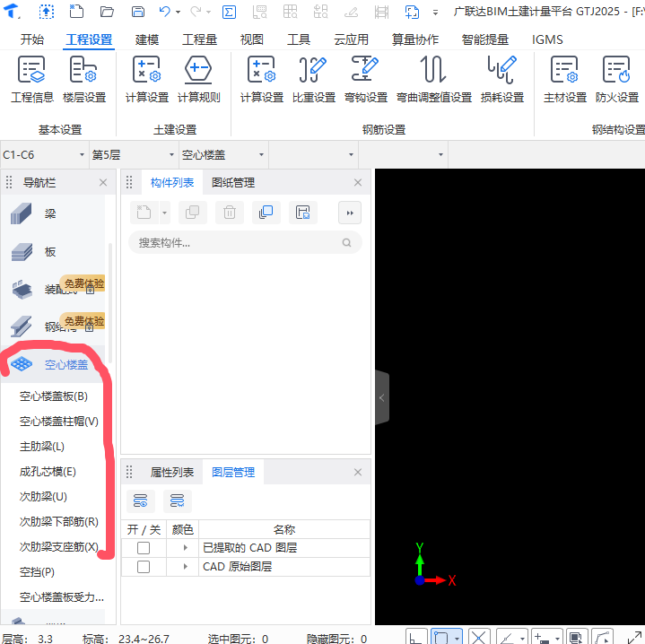Click the first layer display icon in 图层管理

click(x=140, y=500)
